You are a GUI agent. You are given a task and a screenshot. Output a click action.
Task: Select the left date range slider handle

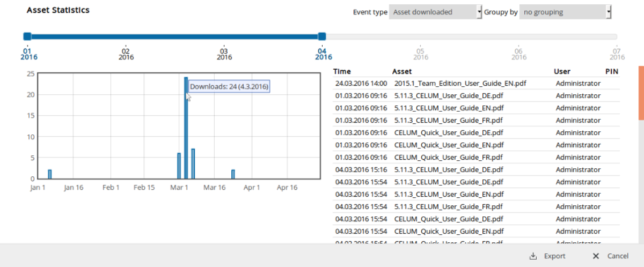pyautogui.click(x=27, y=36)
